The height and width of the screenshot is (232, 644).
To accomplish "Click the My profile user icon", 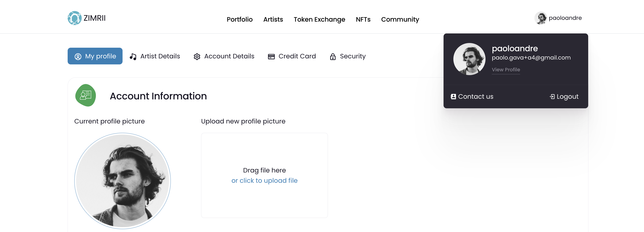I will (78, 56).
